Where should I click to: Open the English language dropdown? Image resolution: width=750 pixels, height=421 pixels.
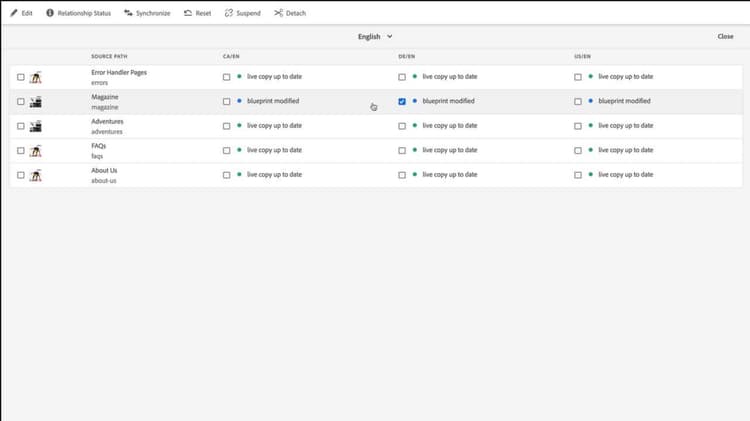[x=375, y=36]
